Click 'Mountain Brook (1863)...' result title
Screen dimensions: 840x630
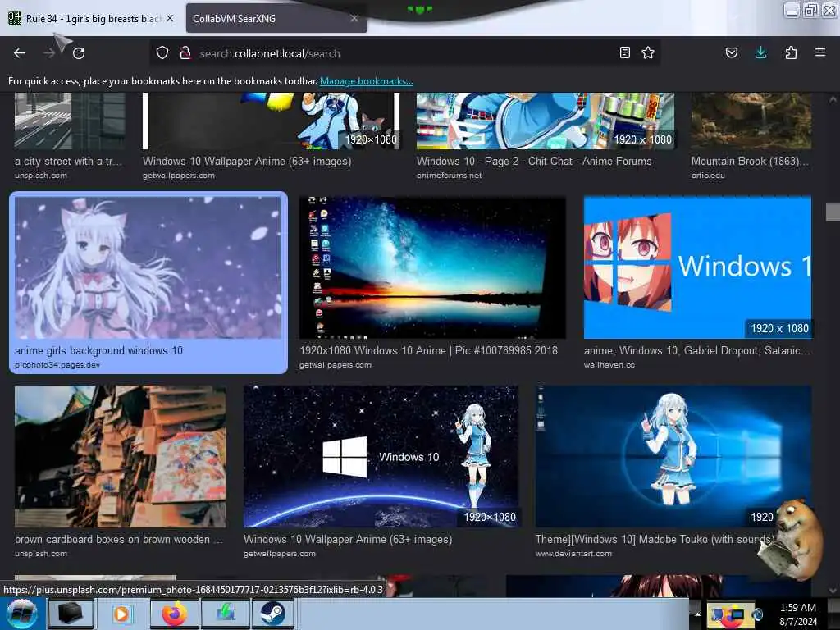[750, 162]
